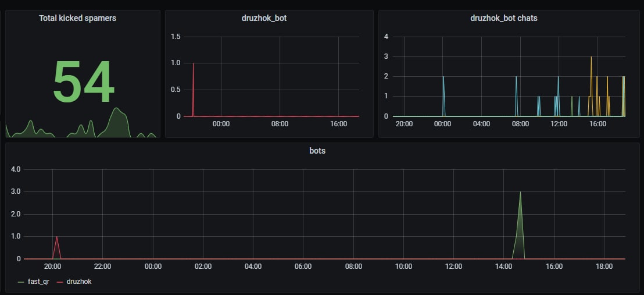Image resolution: width=644 pixels, height=295 pixels.
Task: Click the large 54 stat value
Action: pos(83,81)
